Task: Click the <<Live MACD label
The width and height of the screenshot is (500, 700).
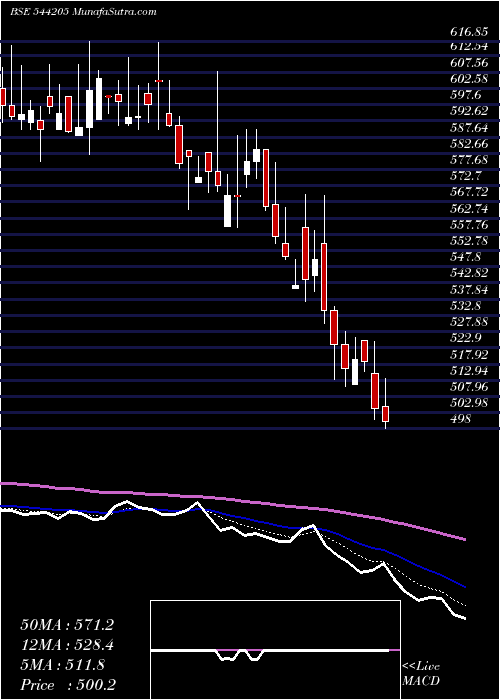Action: [x=421, y=674]
